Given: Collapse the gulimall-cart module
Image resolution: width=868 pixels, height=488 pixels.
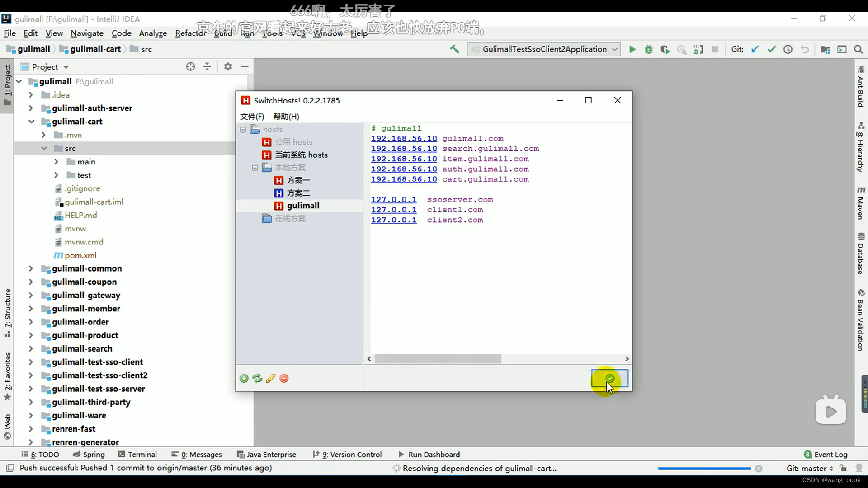Looking at the screenshot, I should click(x=31, y=122).
